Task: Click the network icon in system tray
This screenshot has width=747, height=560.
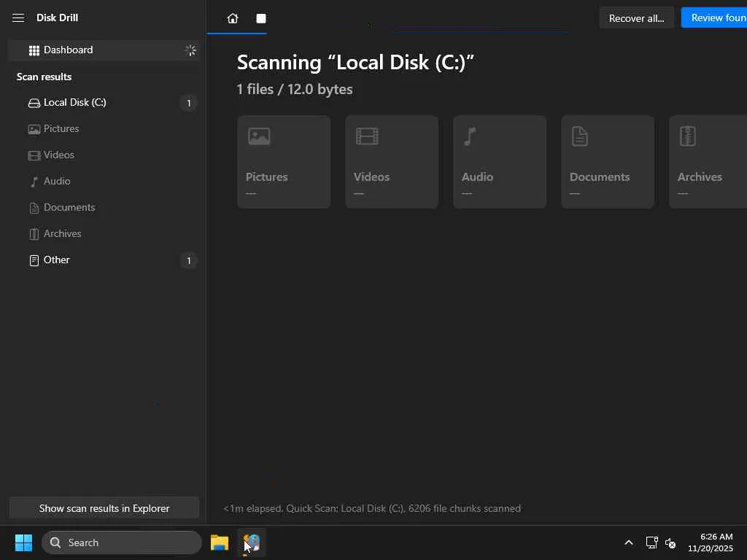Action: click(651, 542)
